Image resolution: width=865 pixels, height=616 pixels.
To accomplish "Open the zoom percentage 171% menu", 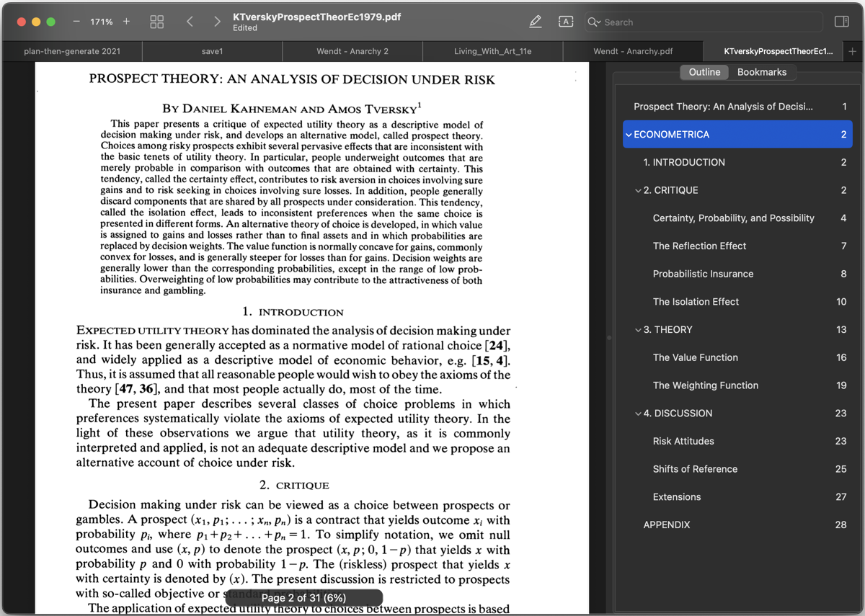I will pos(102,22).
